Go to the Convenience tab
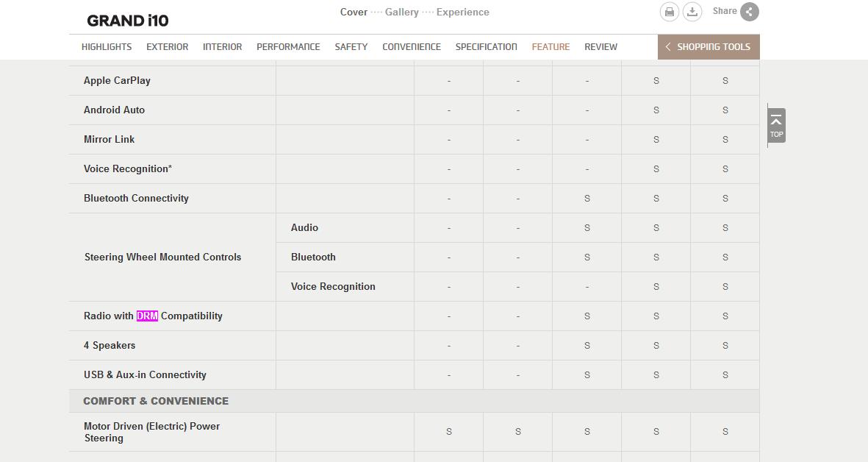868x462 pixels. [x=412, y=47]
